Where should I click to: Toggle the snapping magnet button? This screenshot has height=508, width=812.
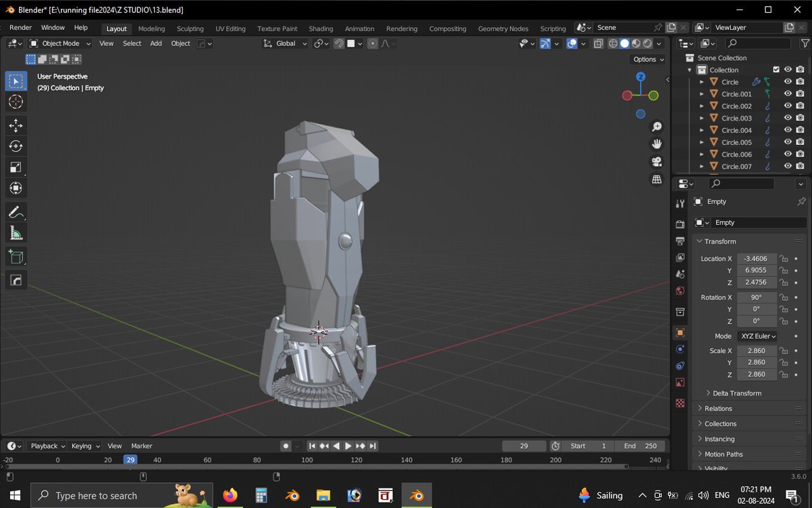pos(339,43)
